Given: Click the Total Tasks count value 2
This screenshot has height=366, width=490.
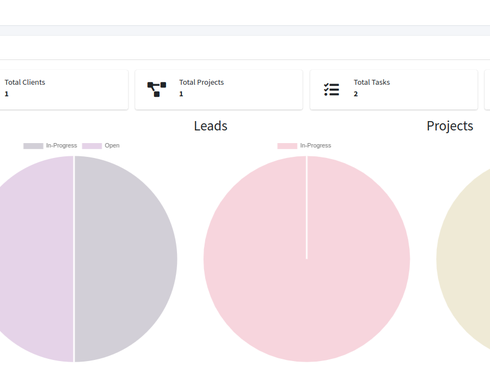Looking at the screenshot, I should [356, 94].
